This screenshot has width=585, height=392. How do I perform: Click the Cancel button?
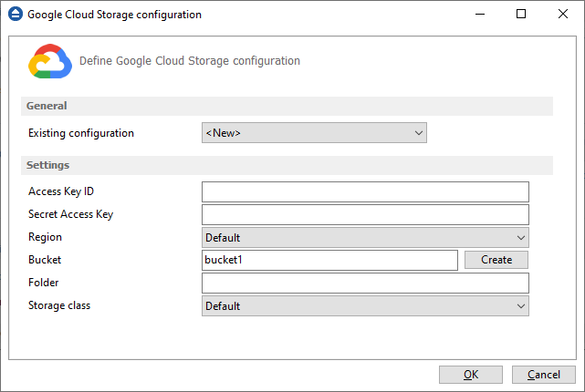(x=544, y=375)
